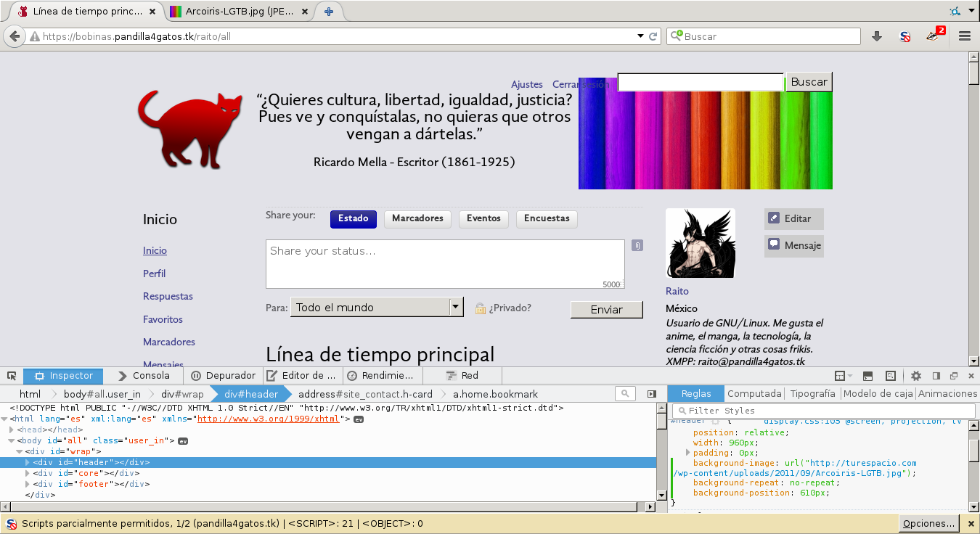Image resolution: width=980 pixels, height=534 pixels.
Task: Click the div#wrap breadcrumb
Action: (x=182, y=394)
